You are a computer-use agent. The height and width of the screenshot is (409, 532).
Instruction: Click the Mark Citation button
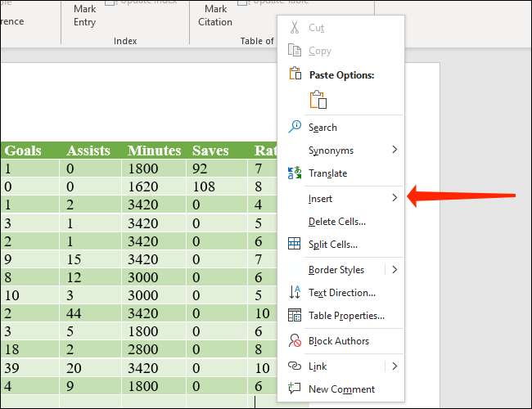click(215, 16)
